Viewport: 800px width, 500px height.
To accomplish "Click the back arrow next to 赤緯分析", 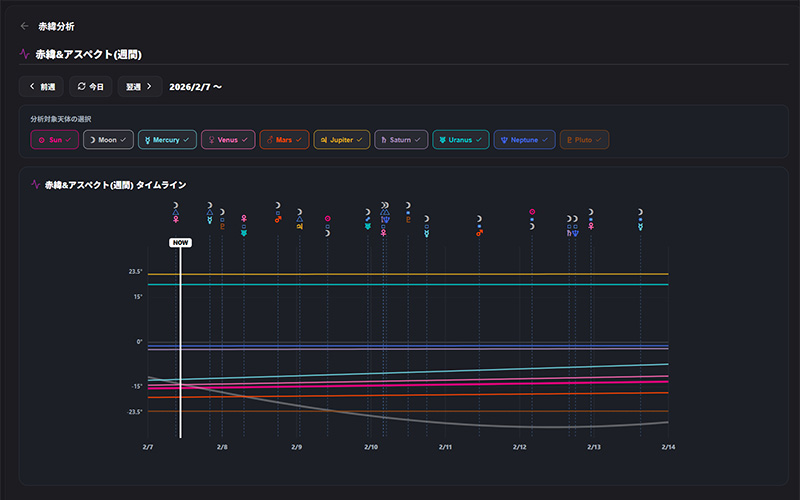I will point(24,26).
